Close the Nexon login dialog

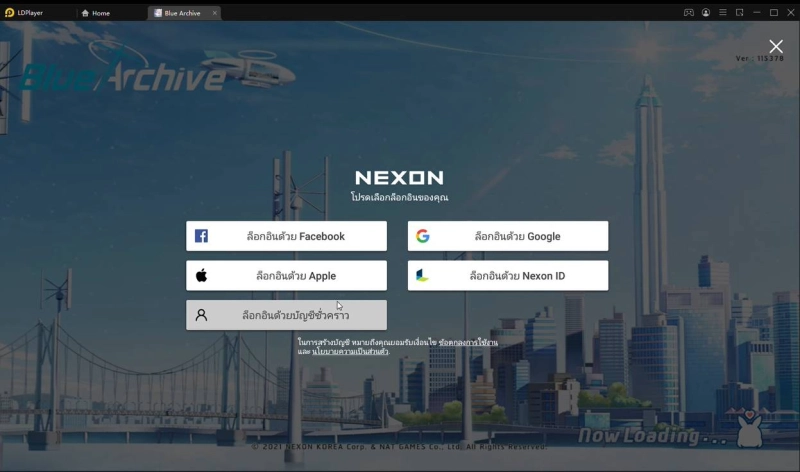776,46
